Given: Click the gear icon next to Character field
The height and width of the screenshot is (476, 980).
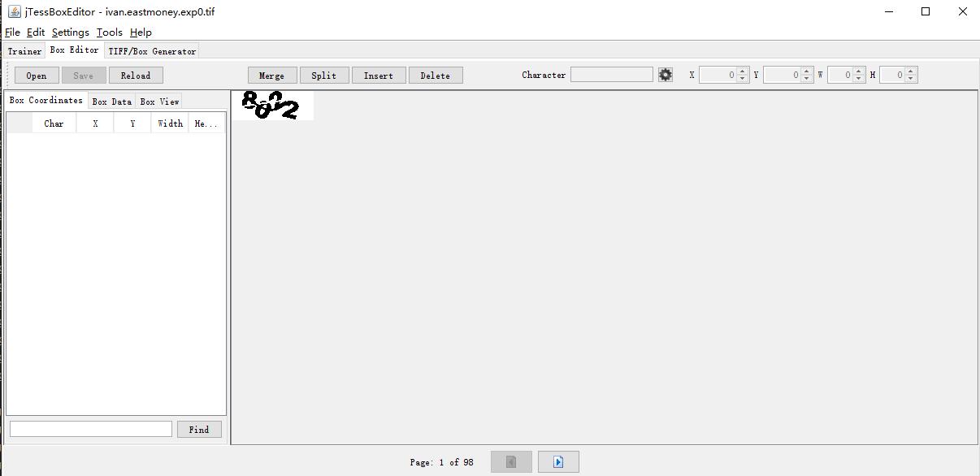Looking at the screenshot, I should tap(666, 75).
